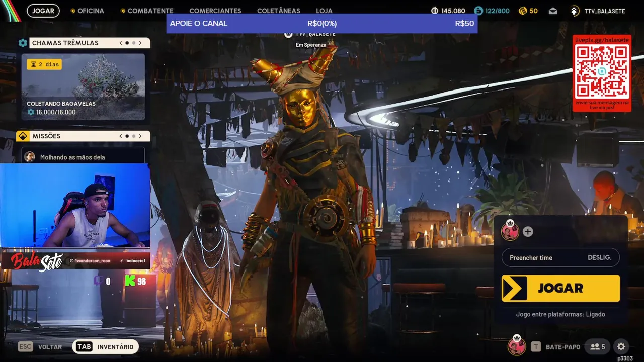
Task: Click the streamer webcam overlay
Action: [x=75, y=206]
